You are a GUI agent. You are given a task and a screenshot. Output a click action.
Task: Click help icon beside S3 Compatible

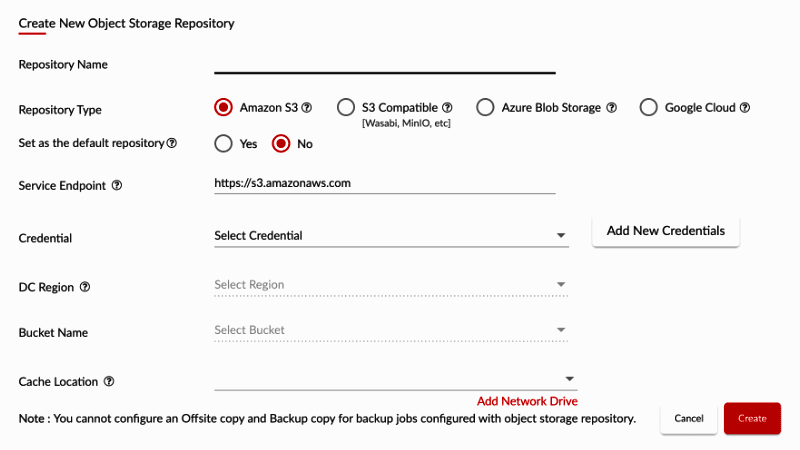448,108
